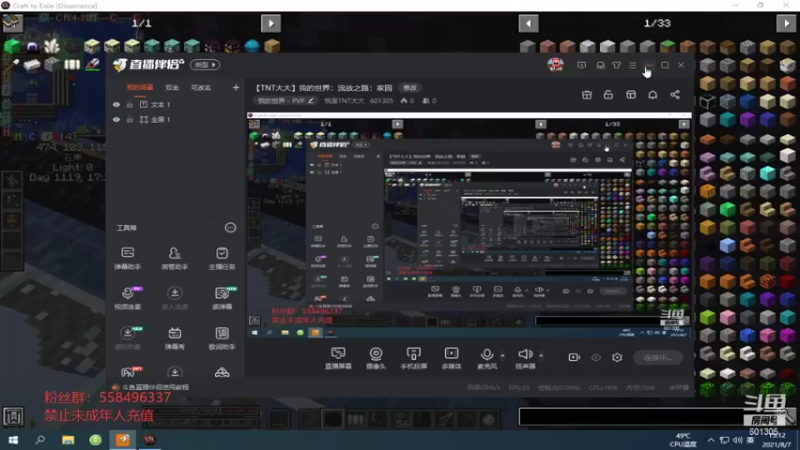Screen dimensions: 800x450
Task: Open the 房管助手 room manager tool
Action: pos(174,258)
